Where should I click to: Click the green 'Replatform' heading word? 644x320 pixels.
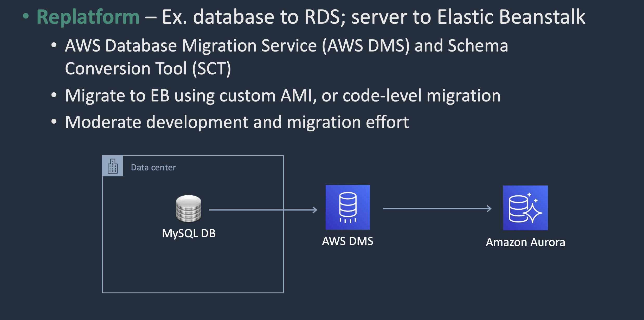[88, 17]
